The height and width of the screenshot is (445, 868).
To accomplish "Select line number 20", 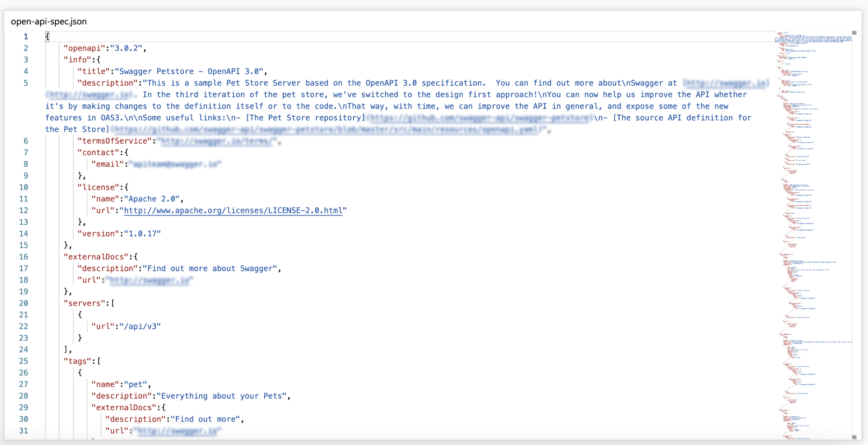I will [23, 303].
